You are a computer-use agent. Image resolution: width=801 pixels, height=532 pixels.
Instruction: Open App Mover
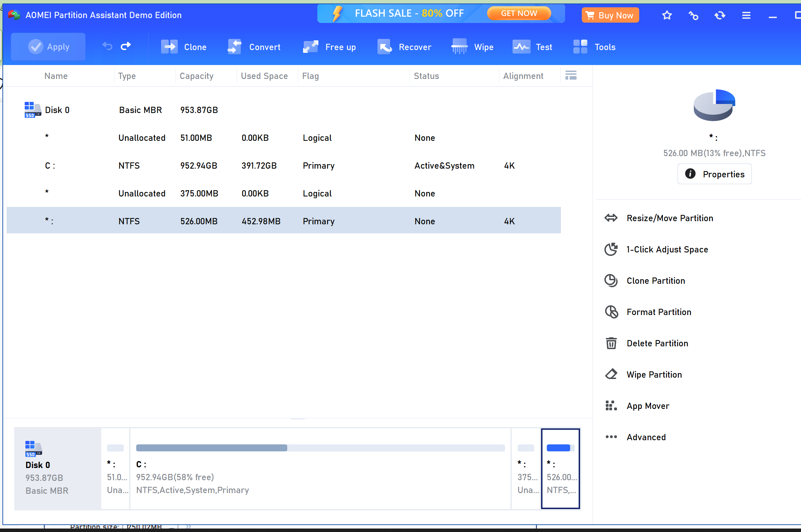(x=637, y=406)
